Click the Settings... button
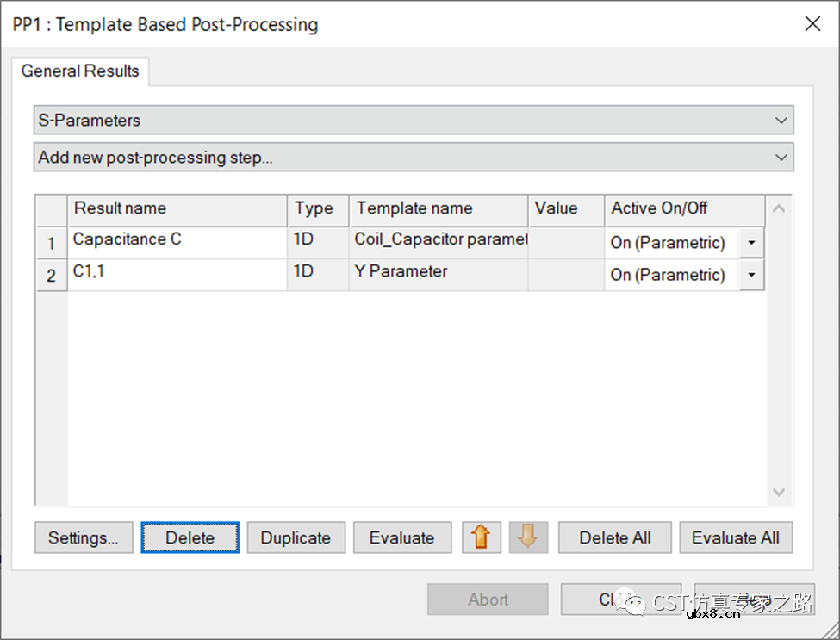Image resolution: width=840 pixels, height=640 pixels. tap(84, 537)
